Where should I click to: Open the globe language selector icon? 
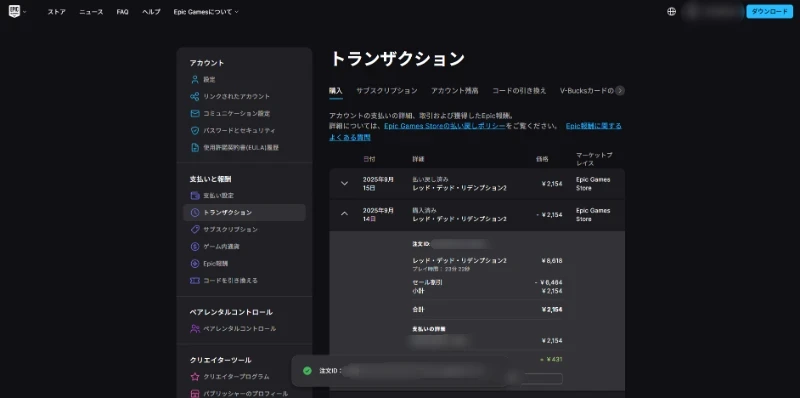[x=671, y=11]
